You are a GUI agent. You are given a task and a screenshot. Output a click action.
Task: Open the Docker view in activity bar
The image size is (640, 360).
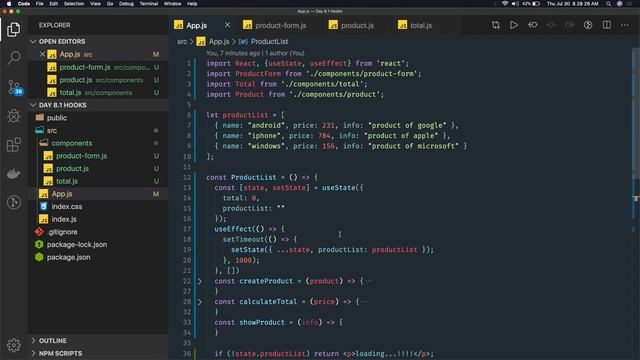(x=14, y=173)
